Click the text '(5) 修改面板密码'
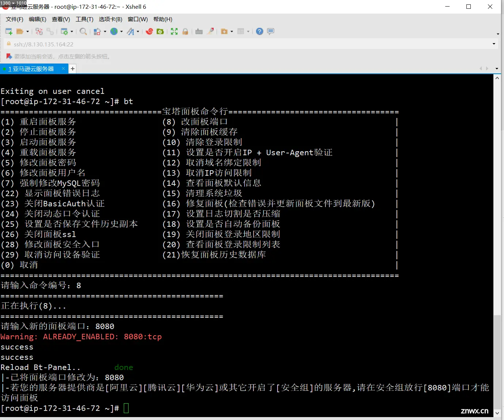This screenshot has width=504, height=420. click(39, 163)
